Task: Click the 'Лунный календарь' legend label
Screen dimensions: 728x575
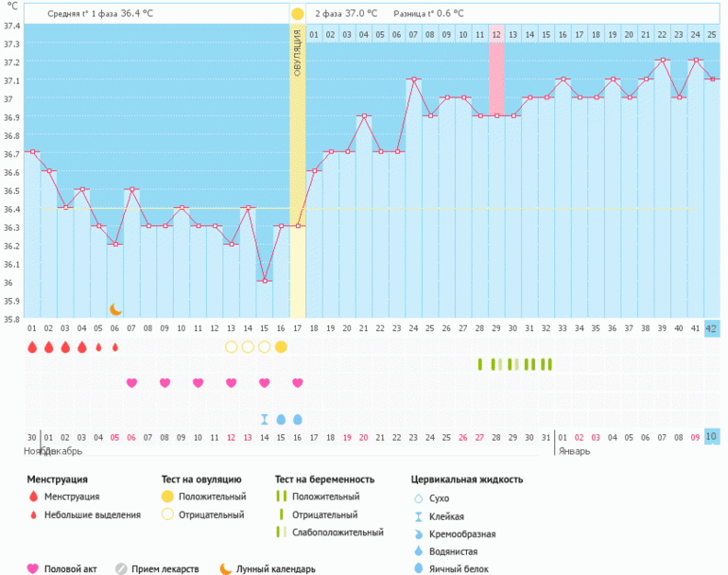Action: pyautogui.click(x=276, y=569)
